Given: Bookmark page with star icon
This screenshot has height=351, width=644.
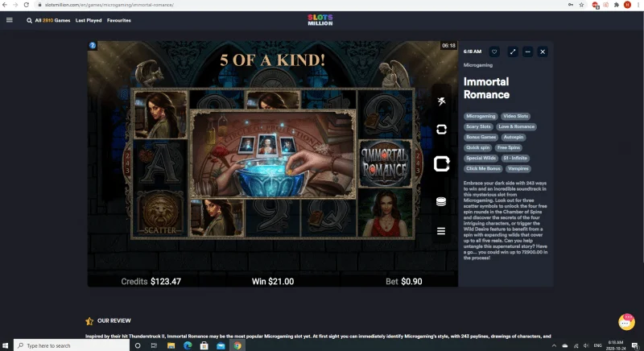Looking at the screenshot, I should [581, 5].
